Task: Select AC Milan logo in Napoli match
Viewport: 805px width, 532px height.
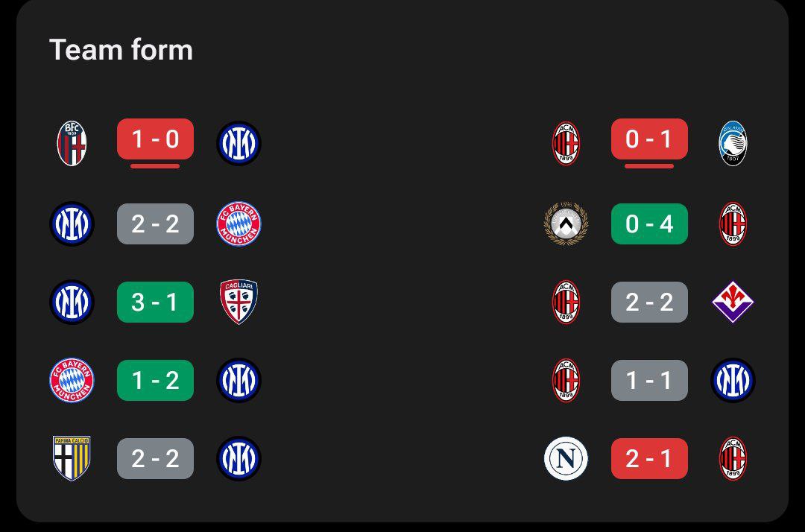Action: (x=733, y=458)
